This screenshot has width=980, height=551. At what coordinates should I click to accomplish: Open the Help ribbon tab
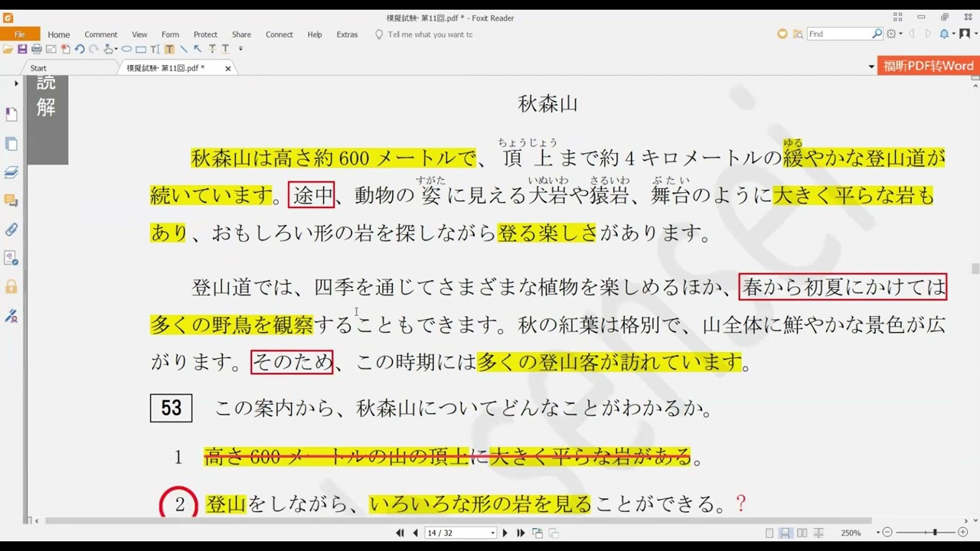(315, 34)
